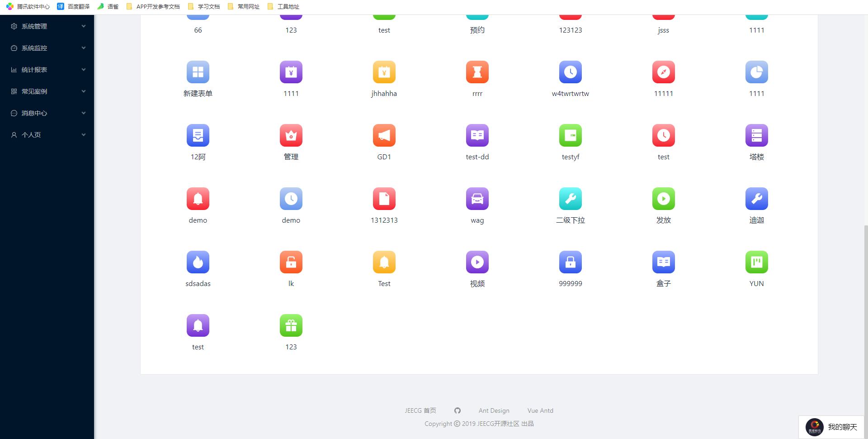Click the 预约 label text
Image resolution: width=868 pixels, height=439 pixels.
click(x=477, y=30)
